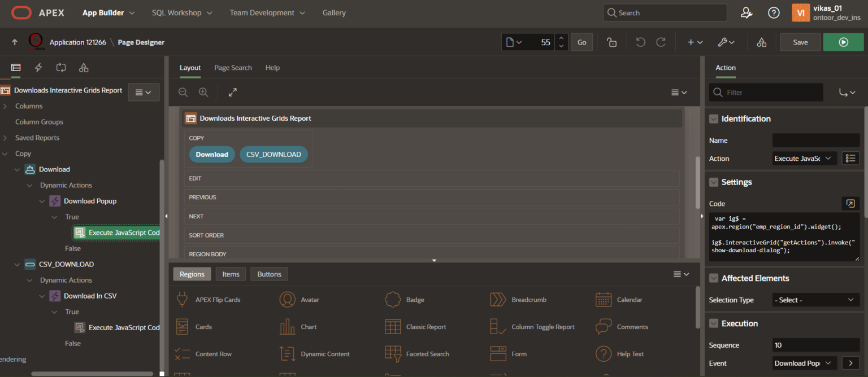Open the Utilities wrench dropdown menu
The image size is (868, 377).
coord(726,42)
